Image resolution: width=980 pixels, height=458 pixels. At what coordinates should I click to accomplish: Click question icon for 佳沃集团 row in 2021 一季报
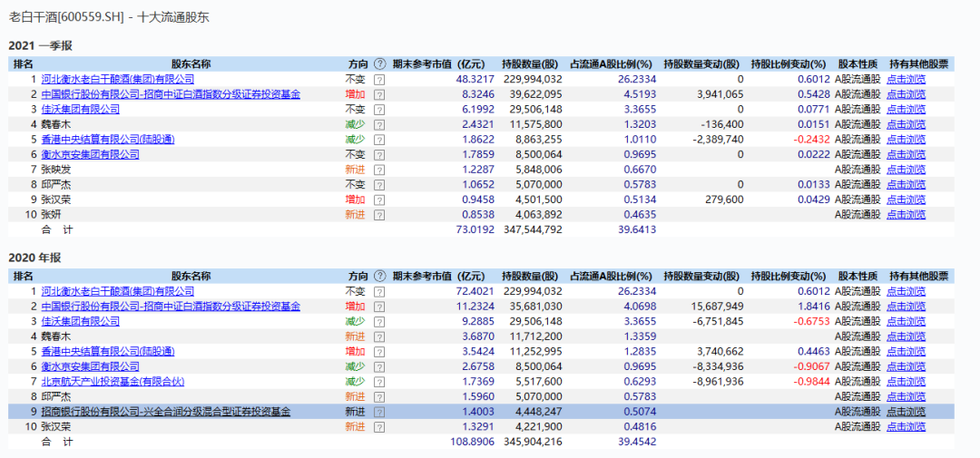pos(379,110)
